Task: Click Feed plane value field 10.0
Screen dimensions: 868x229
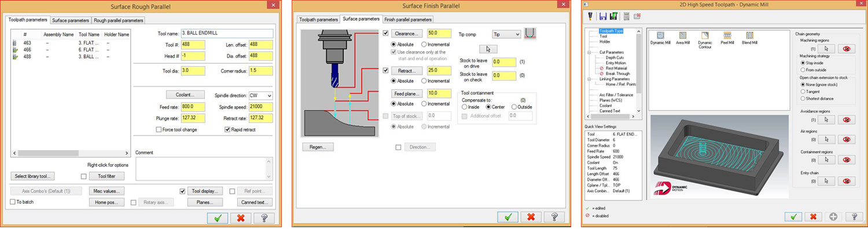Action: (x=439, y=93)
